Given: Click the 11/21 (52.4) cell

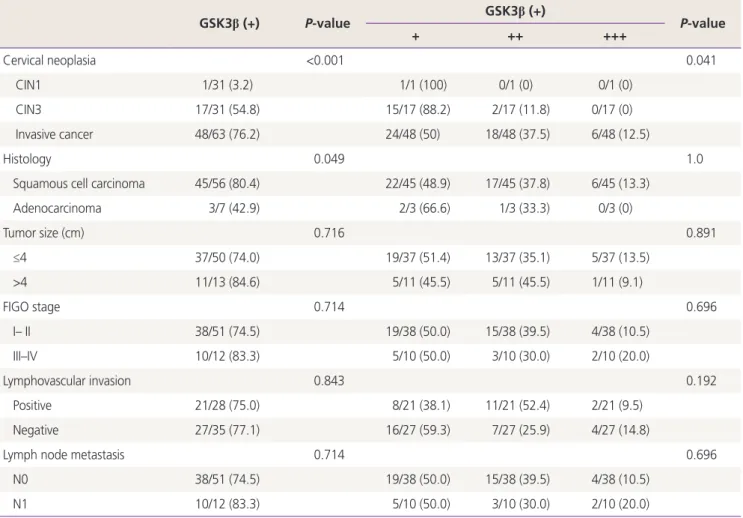Looking at the screenshot, I should 517,406.
